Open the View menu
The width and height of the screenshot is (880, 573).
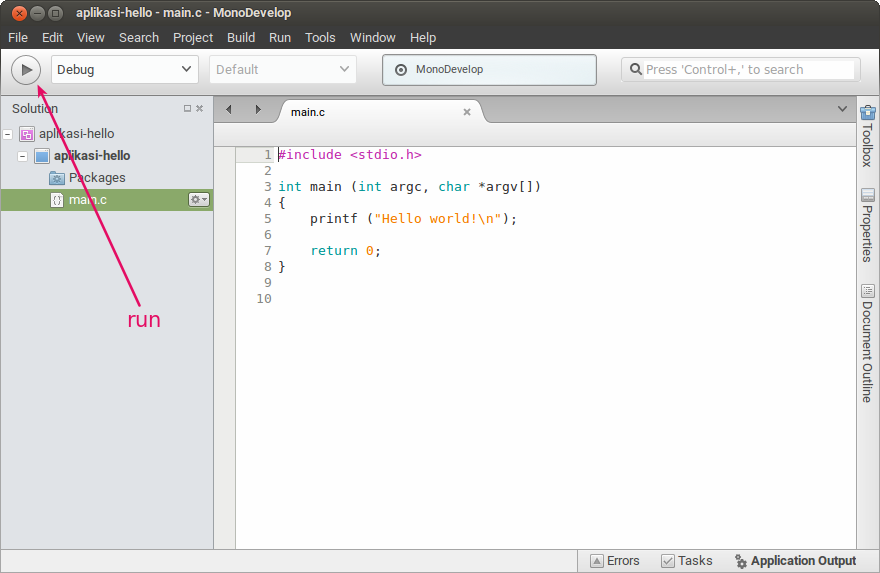click(x=90, y=38)
